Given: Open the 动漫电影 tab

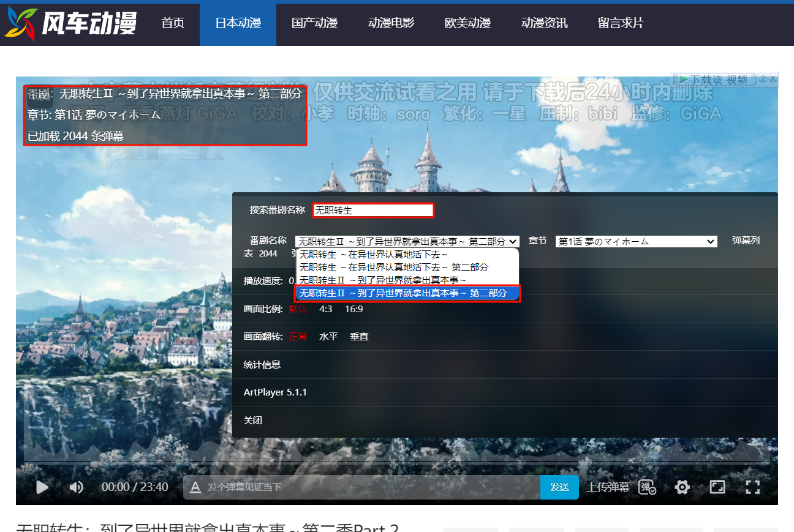Looking at the screenshot, I should [391, 23].
